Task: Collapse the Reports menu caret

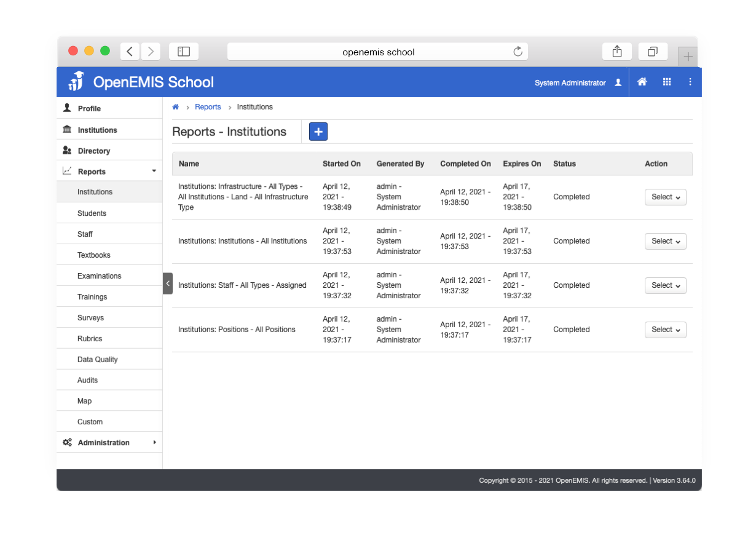Action: click(x=154, y=171)
